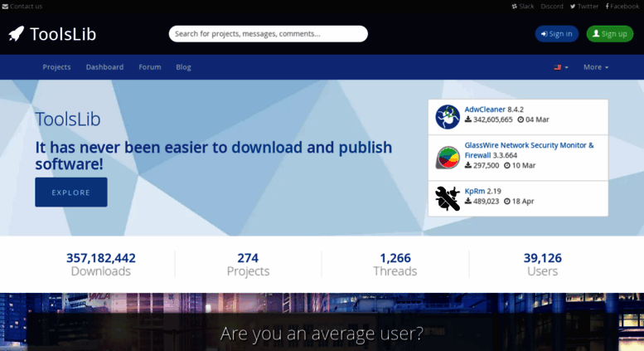Image resolution: width=644 pixels, height=351 pixels.
Task: Open the Discord link in top bar
Action: tap(552, 6)
